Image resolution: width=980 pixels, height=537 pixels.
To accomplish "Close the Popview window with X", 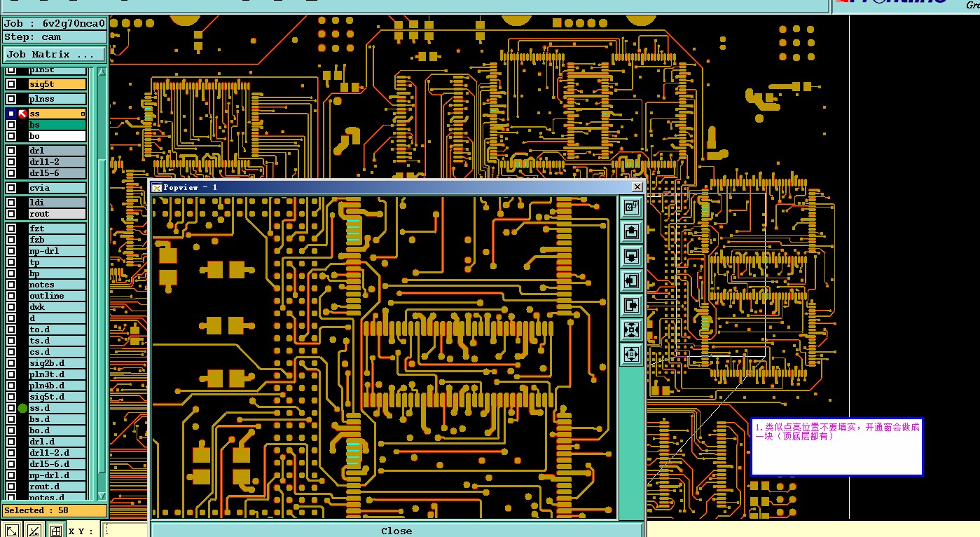I will pyautogui.click(x=637, y=187).
